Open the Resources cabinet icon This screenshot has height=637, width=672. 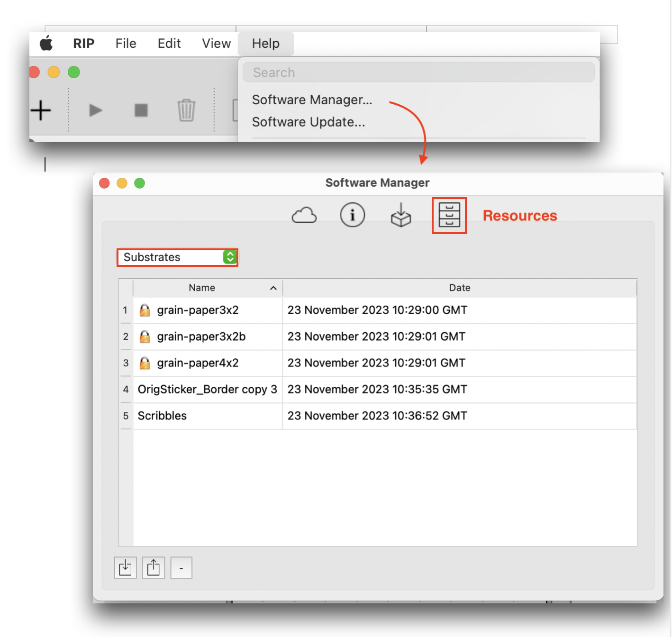(x=449, y=215)
